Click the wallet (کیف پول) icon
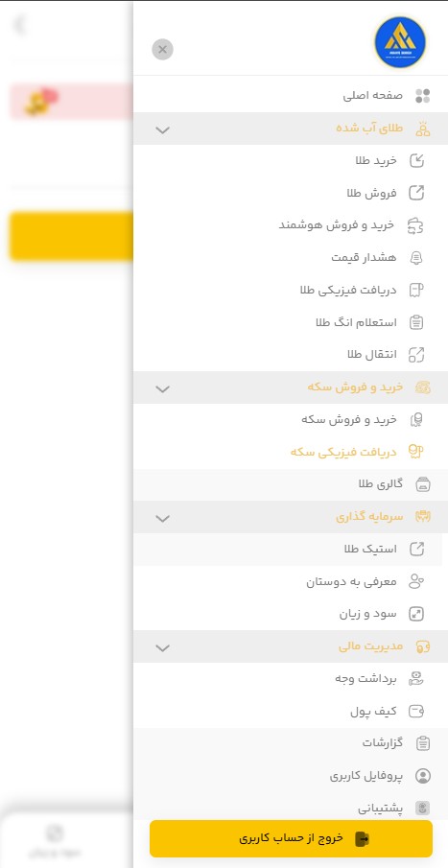The width and height of the screenshot is (448, 868). [416, 712]
